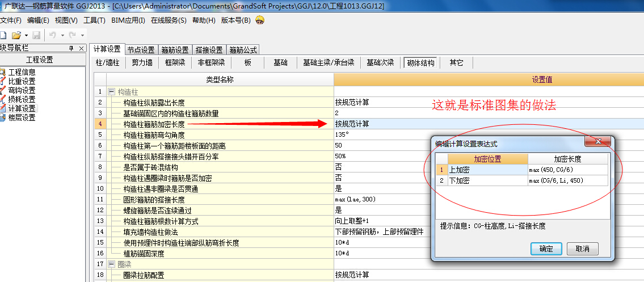644x282 pixels.
Task: Edit the max(CG/6,Li,450) expression cell
Action: click(568, 180)
